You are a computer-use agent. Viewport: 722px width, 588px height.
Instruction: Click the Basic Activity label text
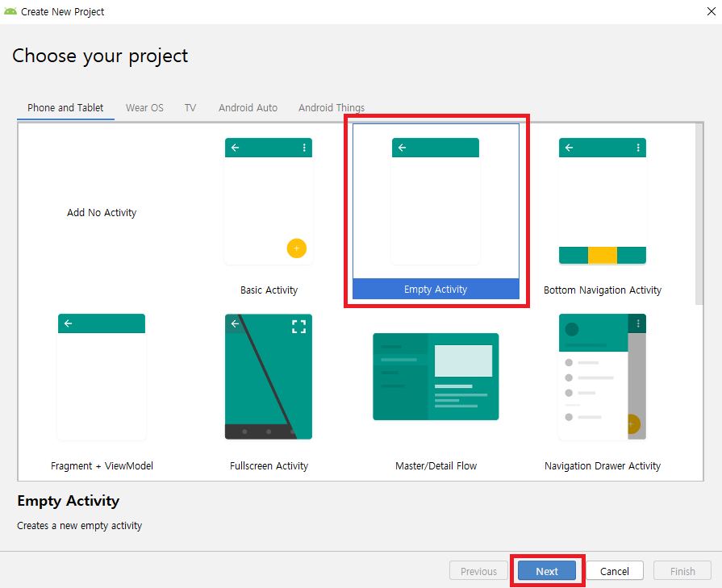pos(269,290)
